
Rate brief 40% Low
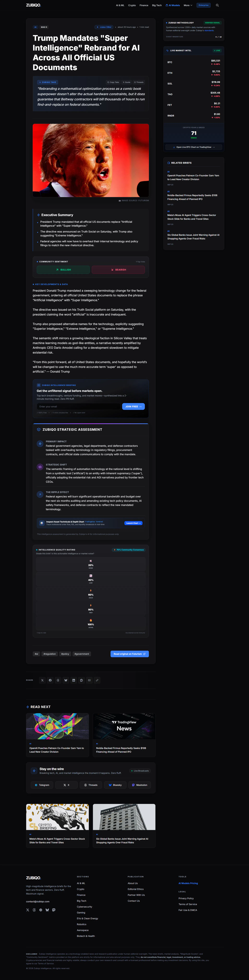pyautogui.click(x=91, y=579)
